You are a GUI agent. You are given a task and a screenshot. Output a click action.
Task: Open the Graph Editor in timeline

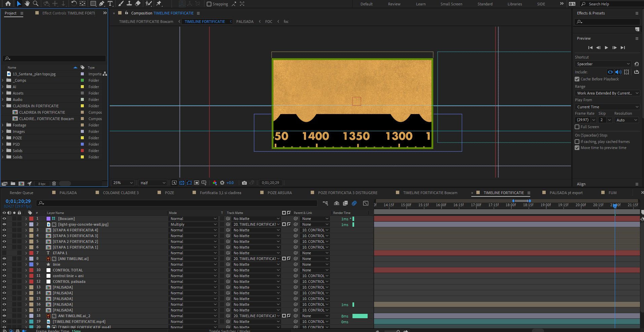pos(366,203)
